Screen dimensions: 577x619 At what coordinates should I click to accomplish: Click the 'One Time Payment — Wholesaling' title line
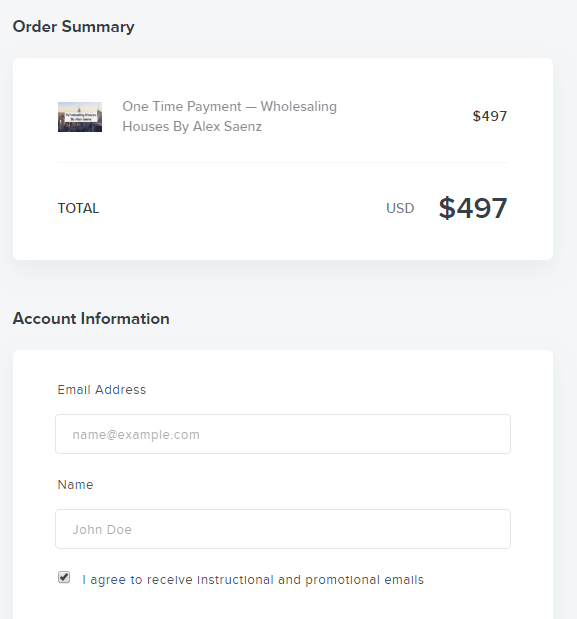[x=229, y=107]
